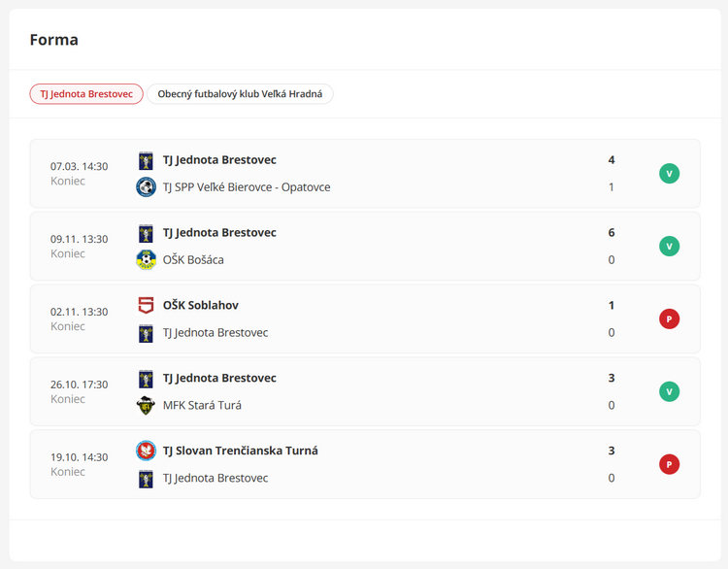728x569 pixels.
Task: Click the Forma section heading
Action: (54, 40)
